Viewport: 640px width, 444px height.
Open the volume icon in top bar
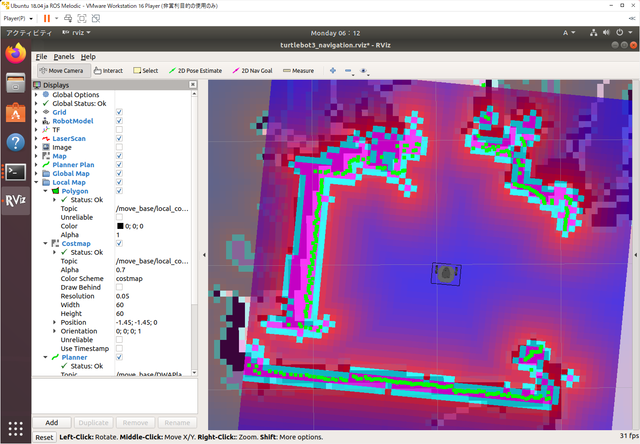[606, 33]
